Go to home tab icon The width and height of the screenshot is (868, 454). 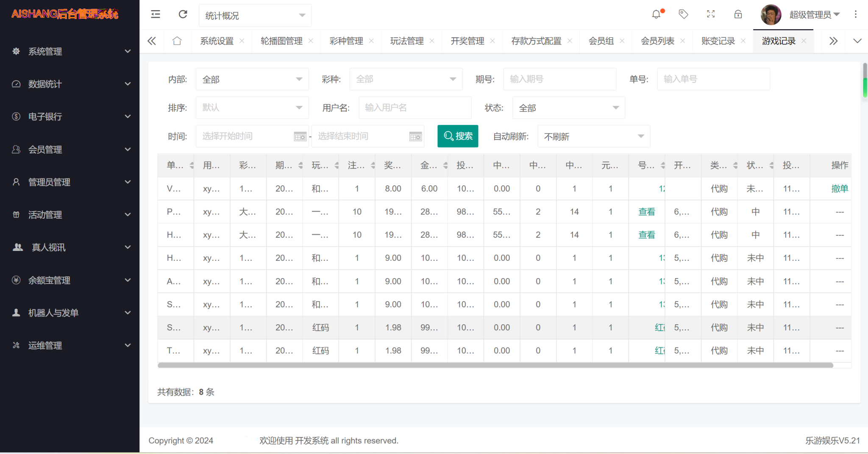point(177,41)
